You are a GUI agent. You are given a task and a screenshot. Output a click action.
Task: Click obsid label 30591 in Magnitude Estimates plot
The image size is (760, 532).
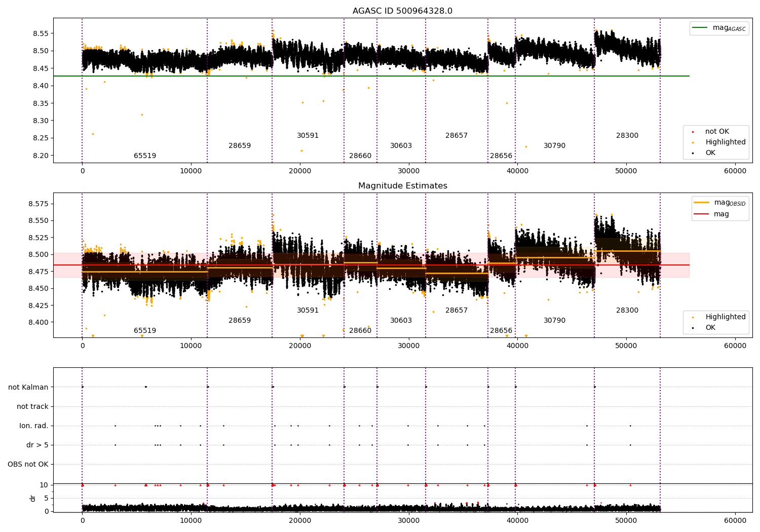pyautogui.click(x=308, y=311)
